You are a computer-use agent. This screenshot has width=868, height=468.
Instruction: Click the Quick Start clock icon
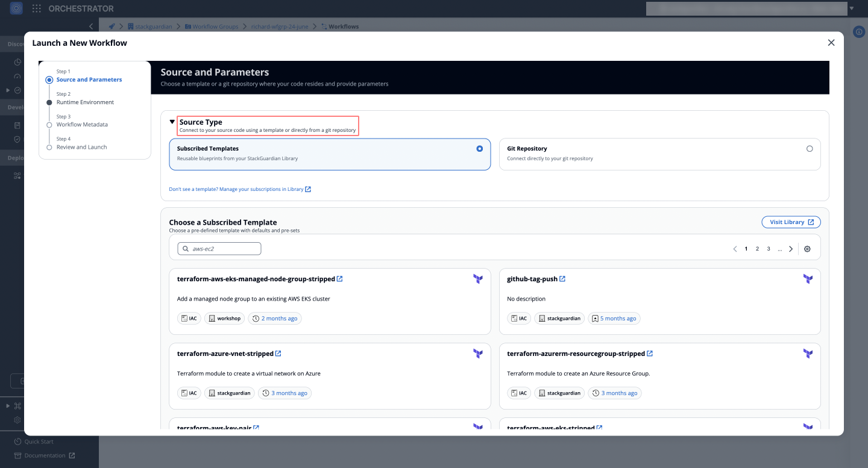17,441
